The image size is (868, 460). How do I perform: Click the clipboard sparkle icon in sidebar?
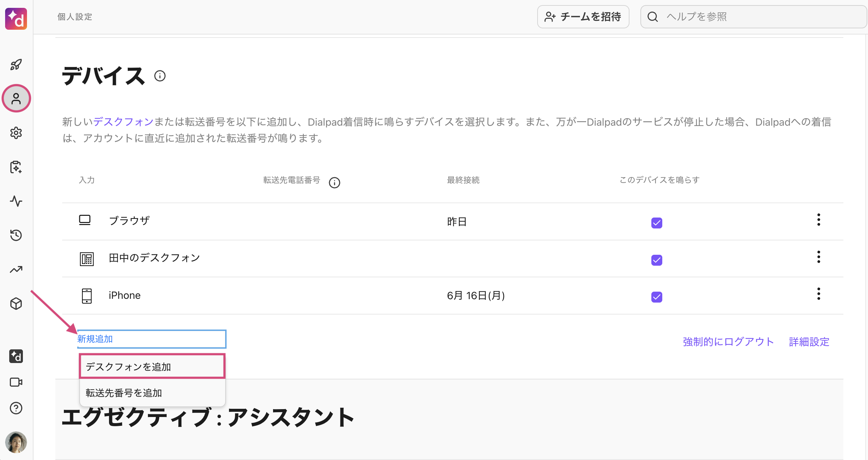16,167
